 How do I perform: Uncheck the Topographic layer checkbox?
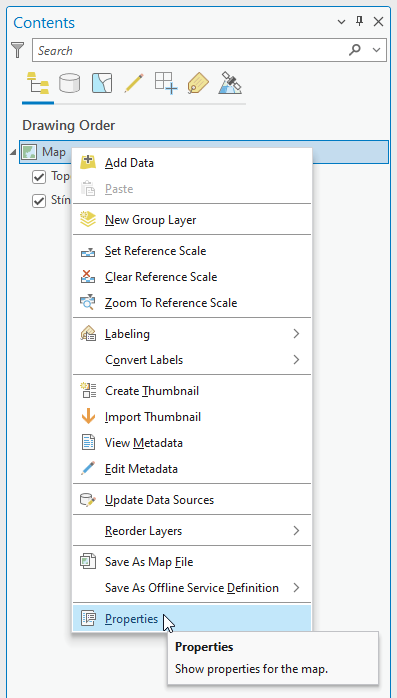click(x=39, y=177)
